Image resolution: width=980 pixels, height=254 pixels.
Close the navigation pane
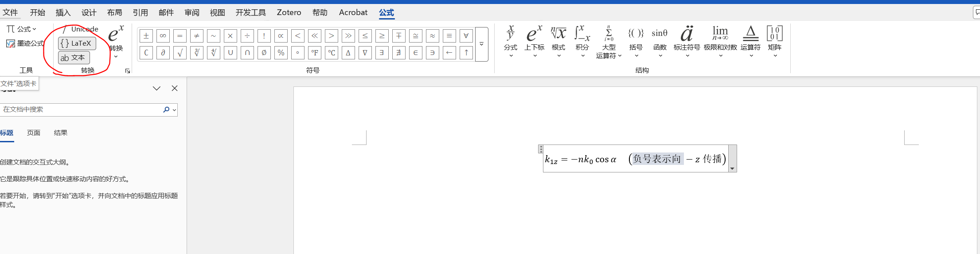click(175, 88)
